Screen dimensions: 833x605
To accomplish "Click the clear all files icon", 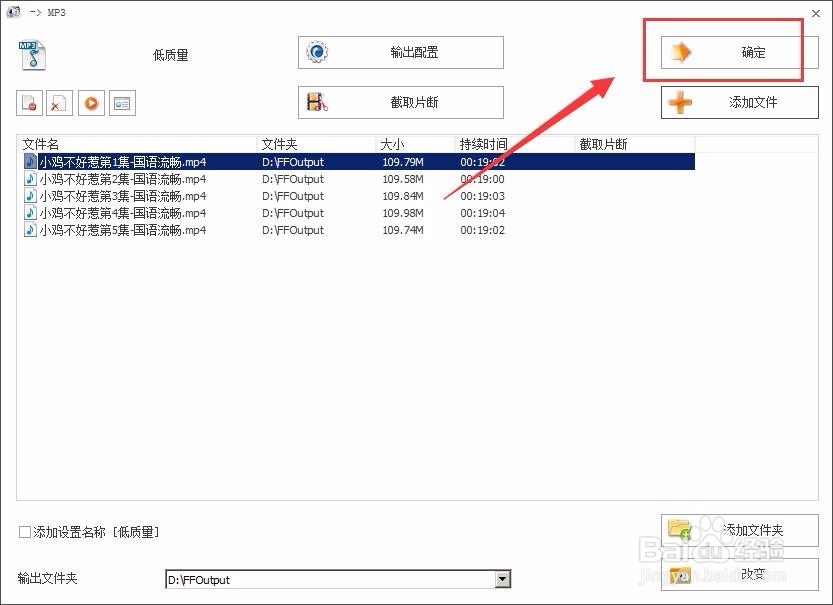I will tap(60, 103).
